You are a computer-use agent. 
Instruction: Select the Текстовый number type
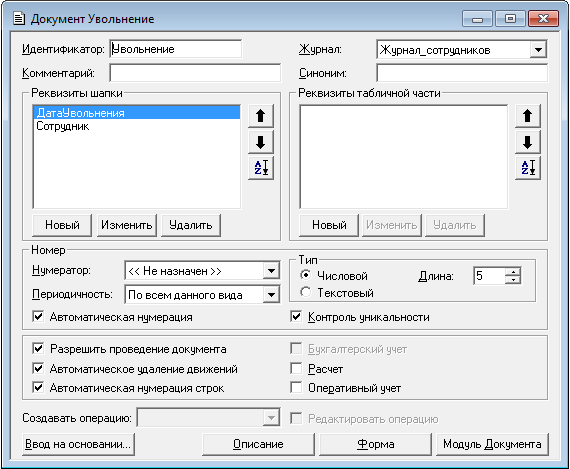coord(306,292)
